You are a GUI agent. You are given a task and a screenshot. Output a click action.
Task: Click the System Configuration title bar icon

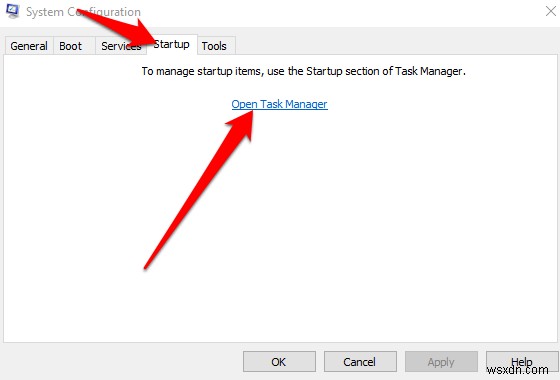(x=12, y=11)
